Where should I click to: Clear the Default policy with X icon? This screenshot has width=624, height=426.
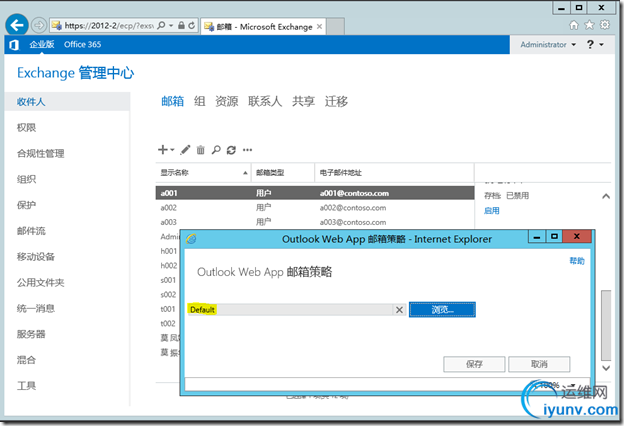[x=399, y=310]
